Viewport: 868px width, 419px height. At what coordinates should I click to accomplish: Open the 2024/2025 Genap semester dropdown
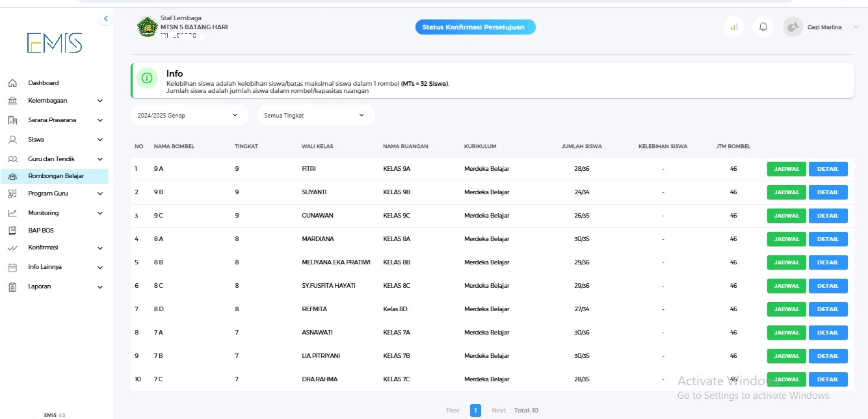click(189, 114)
